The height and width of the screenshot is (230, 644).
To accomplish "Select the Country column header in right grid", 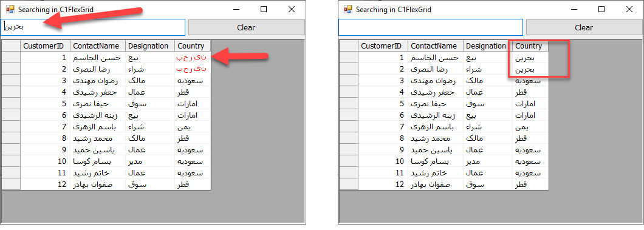I will tap(530, 46).
